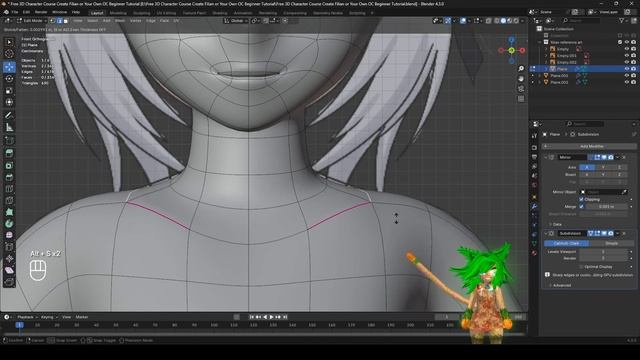This screenshot has height=360, width=640.
Task: Toggle the camera view icon in viewport
Action: click(x=521, y=89)
